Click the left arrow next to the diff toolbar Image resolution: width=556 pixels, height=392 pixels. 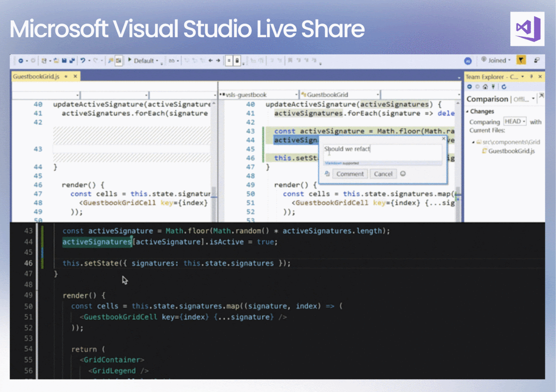210,61
